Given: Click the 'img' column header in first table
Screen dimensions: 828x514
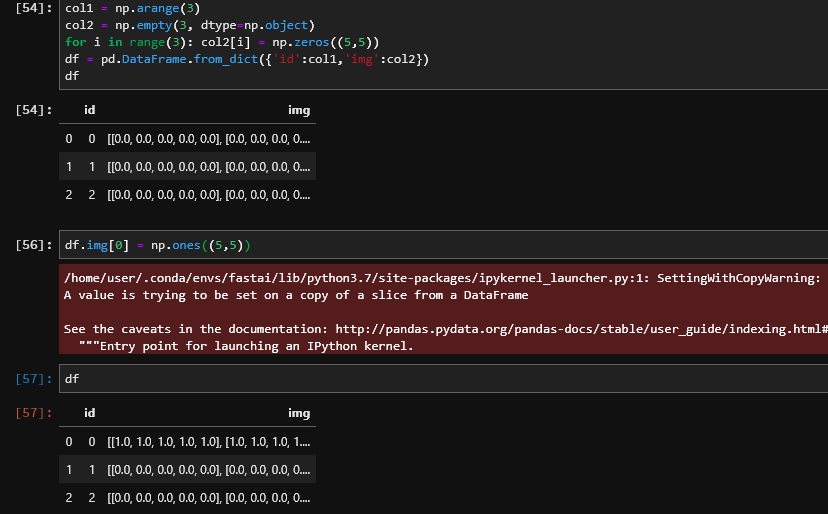Looking at the screenshot, I should (x=298, y=109).
